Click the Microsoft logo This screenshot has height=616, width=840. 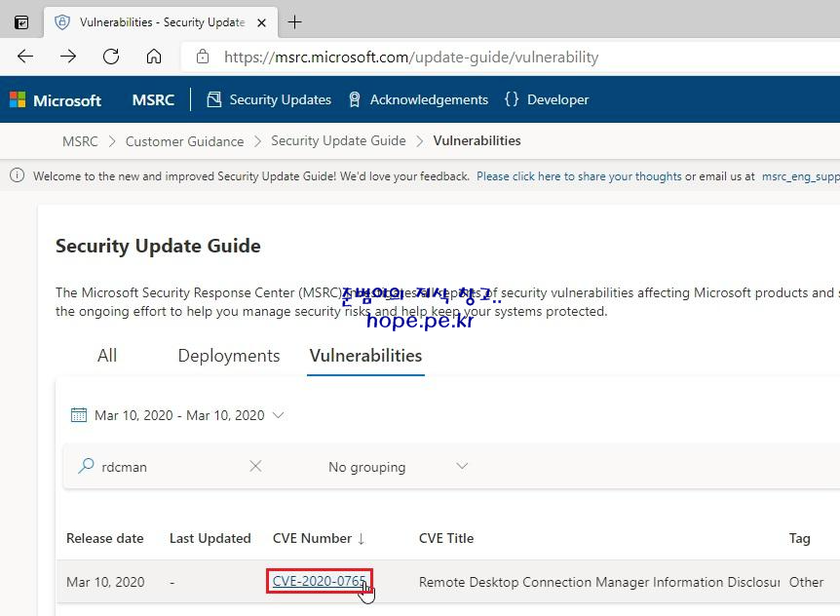click(56, 100)
